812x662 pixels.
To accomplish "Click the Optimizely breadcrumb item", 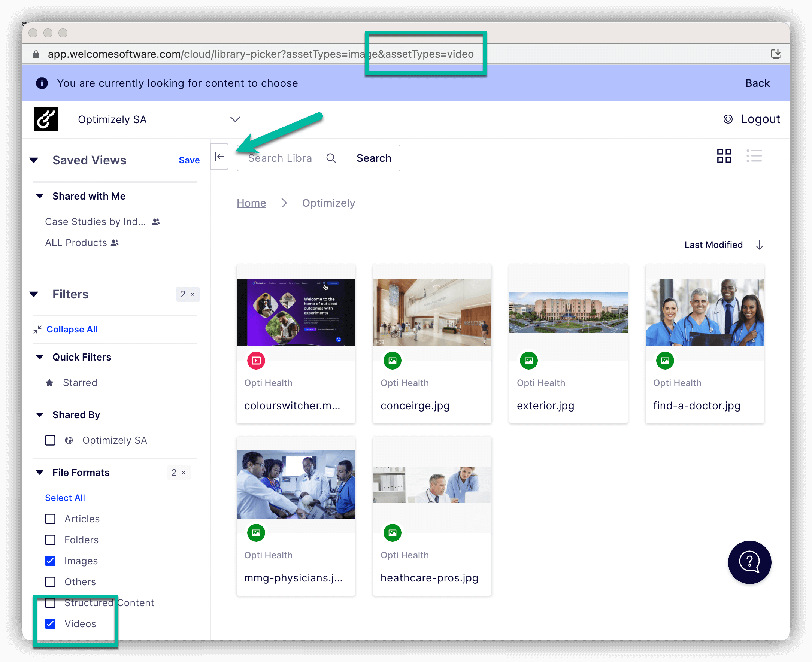I will 328,203.
